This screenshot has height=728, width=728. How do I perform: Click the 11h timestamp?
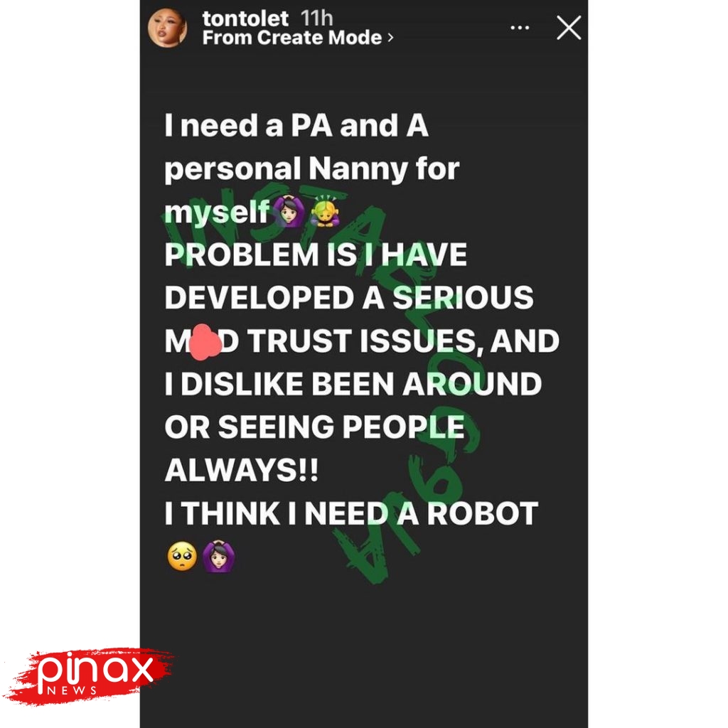coord(316,18)
